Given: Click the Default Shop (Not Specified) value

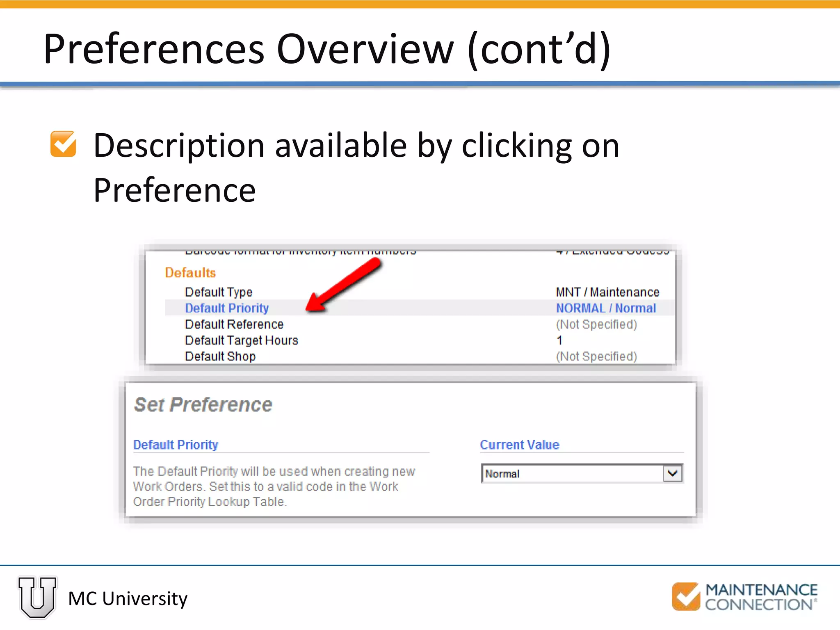Looking at the screenshot, I should pyautogui.click(x=596, y=356).
